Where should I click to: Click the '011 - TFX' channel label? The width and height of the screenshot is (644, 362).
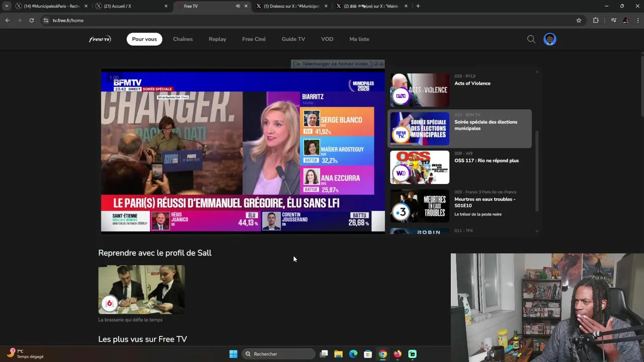coord(463,231)
